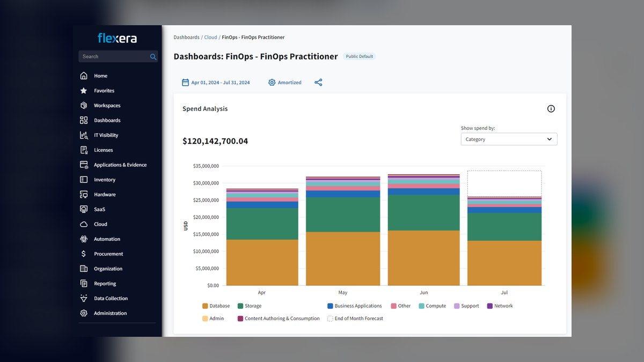Viewport: 644px width, 362px height.
Task: Click the Amortized cost button
Action: 285,83
